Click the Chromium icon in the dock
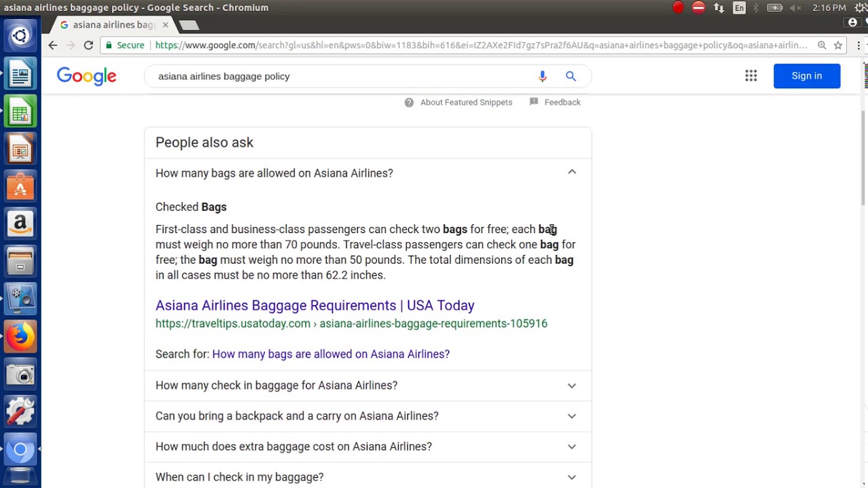This screenshot has height=488, width=868. (20, 449)
